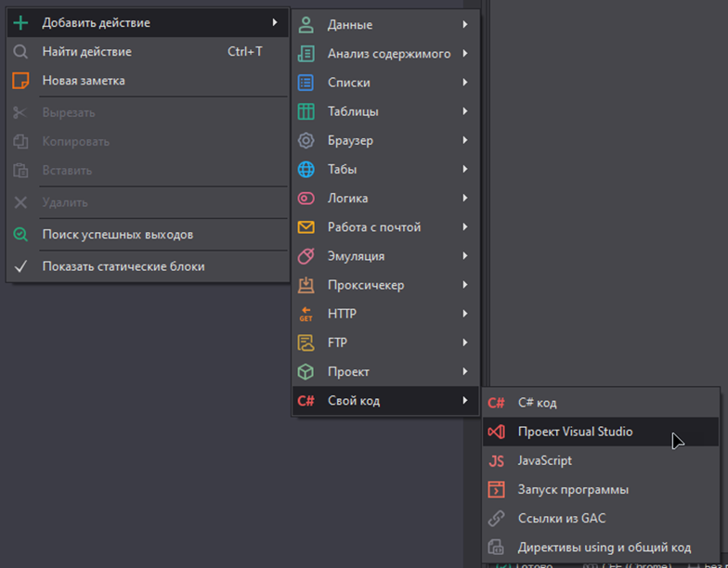Click the Emulation mouse icon
728x568 pixels.
[305, 256]
